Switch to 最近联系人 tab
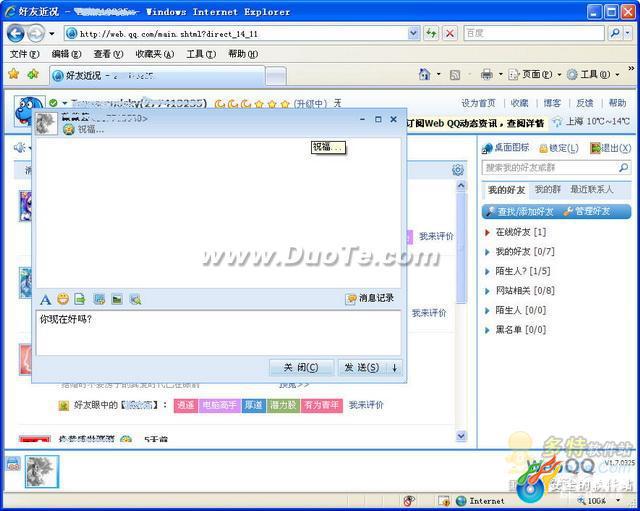This screenshot has height=511, width=640. tap(592, 189)
